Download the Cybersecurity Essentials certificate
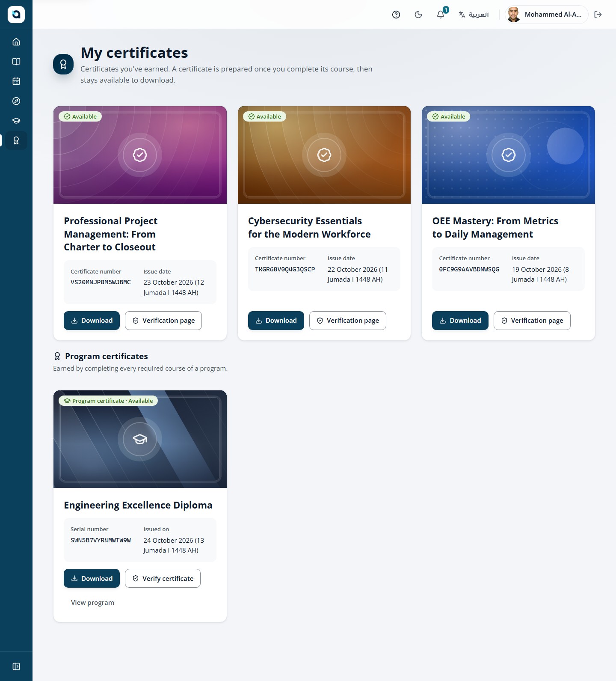Image resolution: width=616 pixels, height=681 pixels. click(276, 321)
